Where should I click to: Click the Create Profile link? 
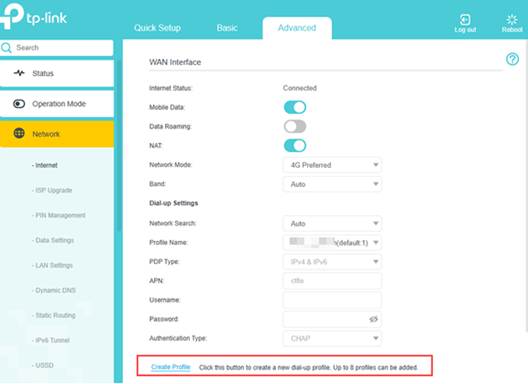pos(171,367)
